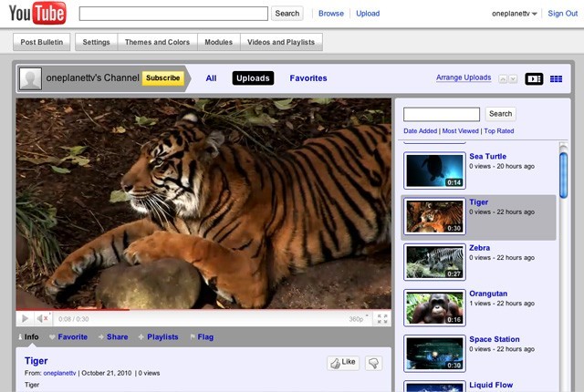The width and height of the screenshot is (584, 392).
Task: Open the Sea Turtle video thumbnail
Action: (x=434, y=170)
